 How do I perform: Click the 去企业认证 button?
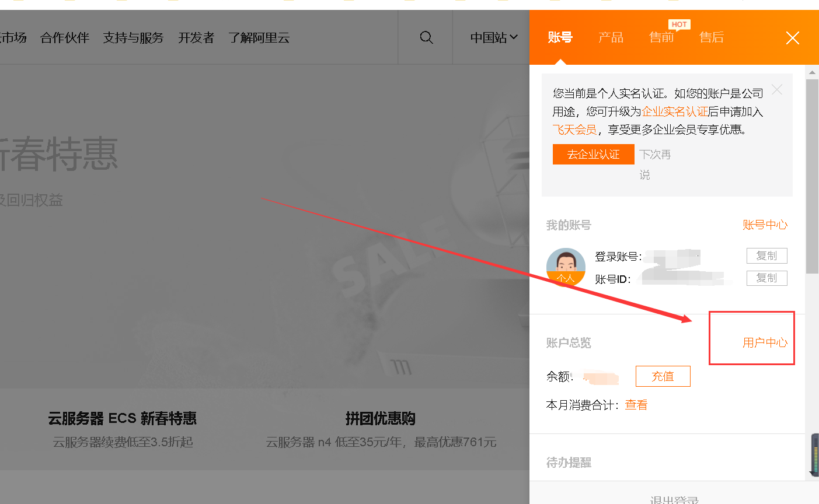(593, 154)
